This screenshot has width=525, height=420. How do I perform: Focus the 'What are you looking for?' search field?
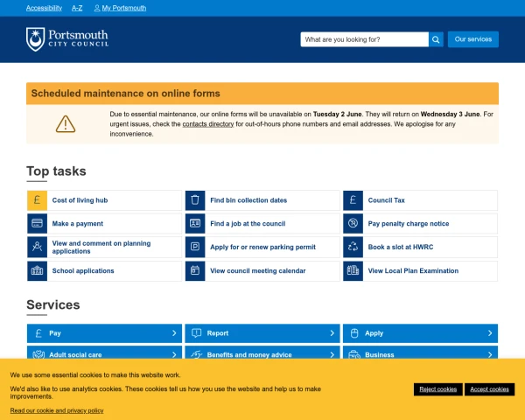tap(364, 39)
